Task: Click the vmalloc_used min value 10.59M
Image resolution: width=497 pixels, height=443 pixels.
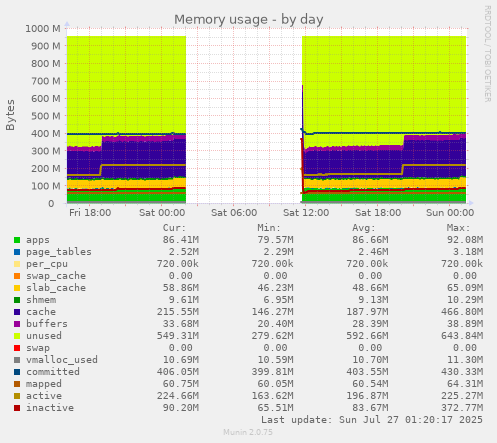Action: coord(275,360)
